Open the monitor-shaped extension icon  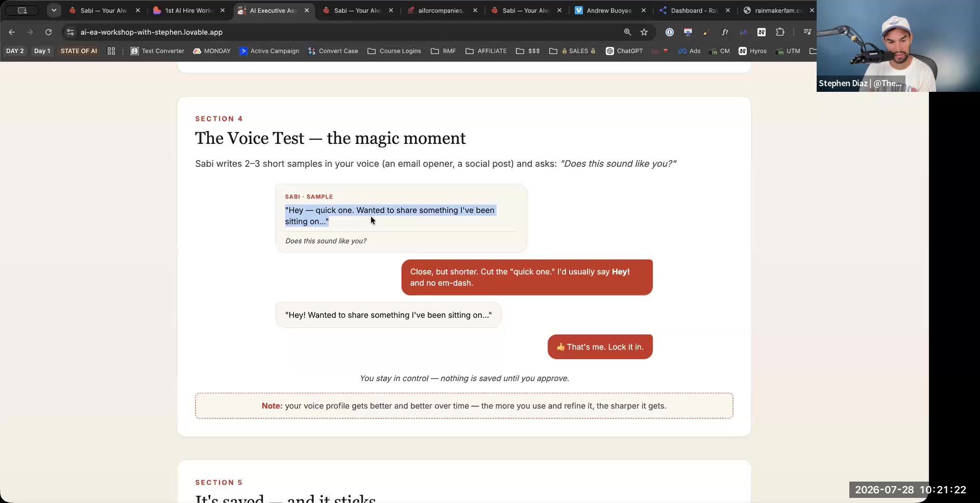pos(688,32)
